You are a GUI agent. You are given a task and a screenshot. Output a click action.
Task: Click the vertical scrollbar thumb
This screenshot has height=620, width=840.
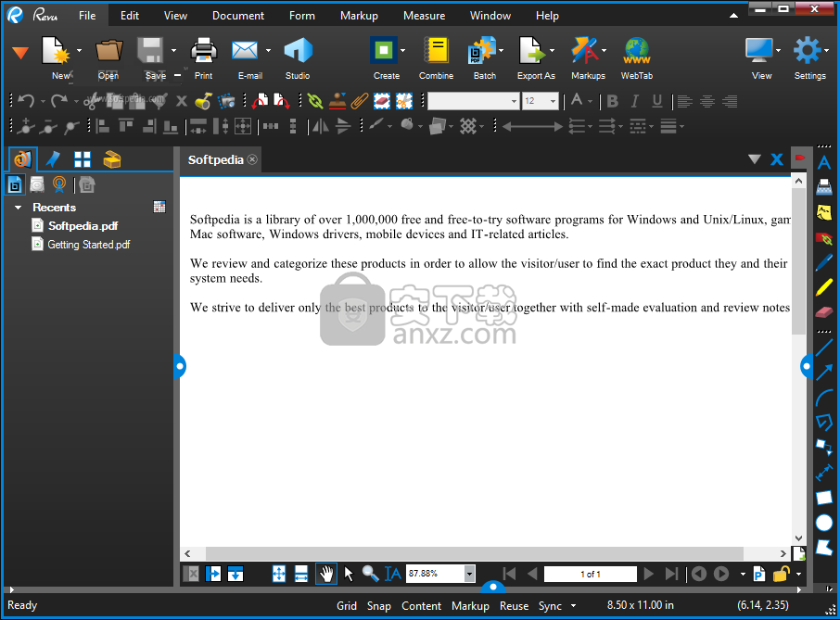coord(798,261)
